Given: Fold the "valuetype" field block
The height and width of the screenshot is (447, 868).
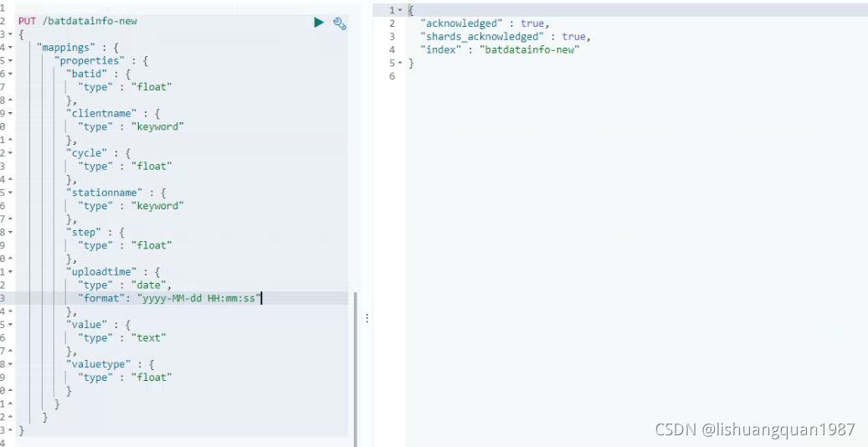Looking at the screenshot, I should tap(10, 365).
